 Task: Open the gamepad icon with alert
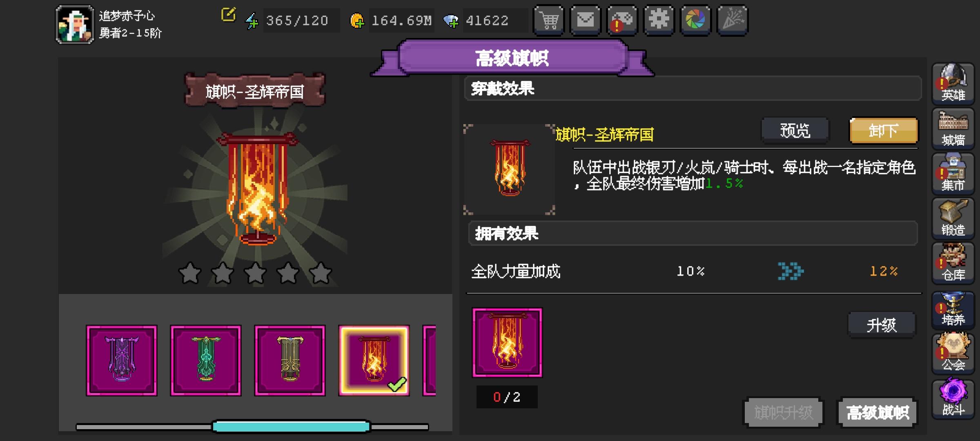[x=622, y=20]
